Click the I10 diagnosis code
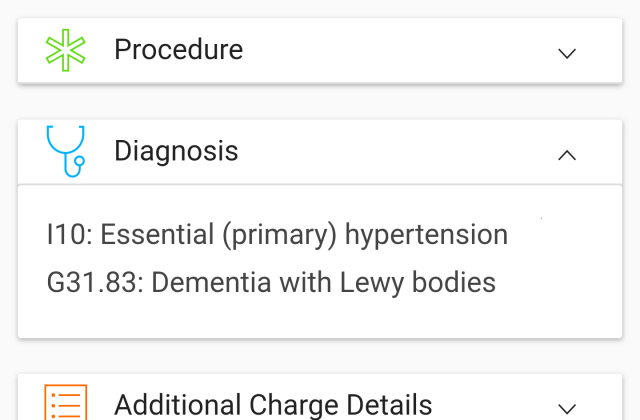Image resolution: width=640 pixels, height=420 pixels. tap(68, 236)
